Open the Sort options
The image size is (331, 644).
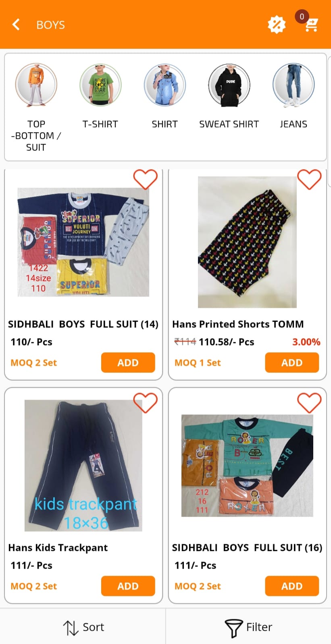83,627
